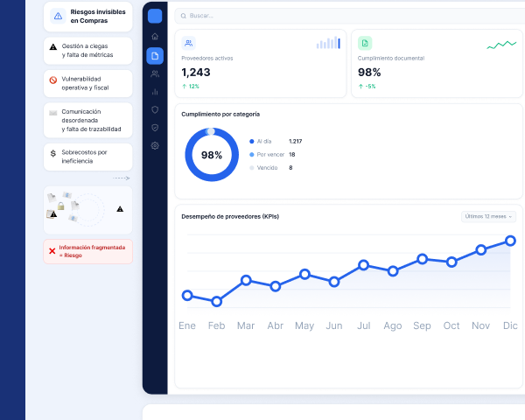Select Gestión a ciegas card

(x=88, y=51)
